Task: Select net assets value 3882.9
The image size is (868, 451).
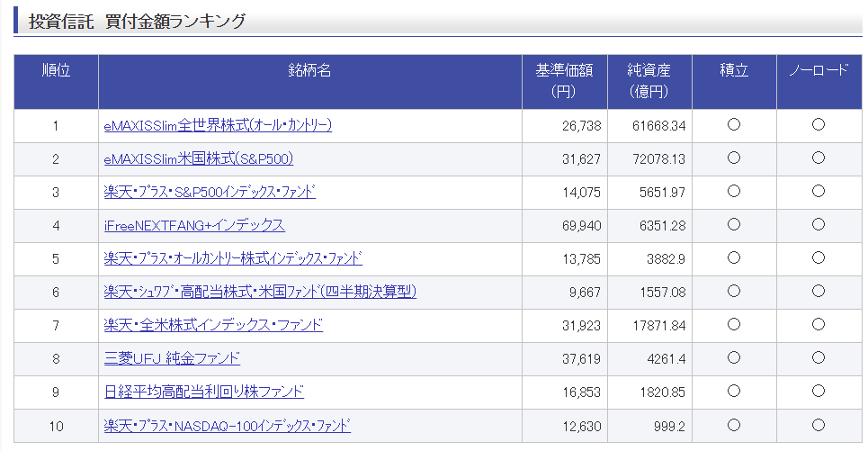Action: coord(666,259)
